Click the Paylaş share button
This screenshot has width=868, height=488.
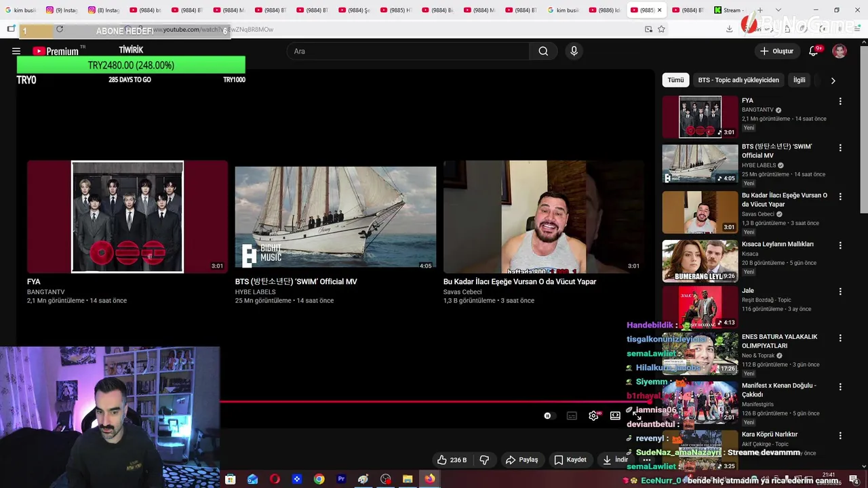point(521,460)
